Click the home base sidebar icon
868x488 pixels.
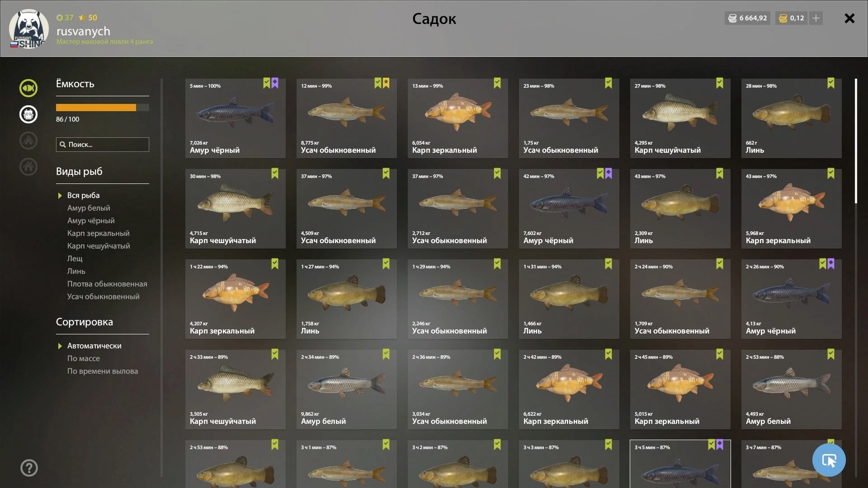point(28,167)
